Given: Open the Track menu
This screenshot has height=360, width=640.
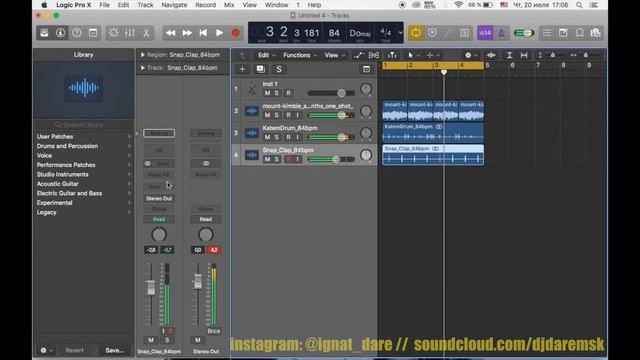Looking at the screenshot, I should [145, 5].
